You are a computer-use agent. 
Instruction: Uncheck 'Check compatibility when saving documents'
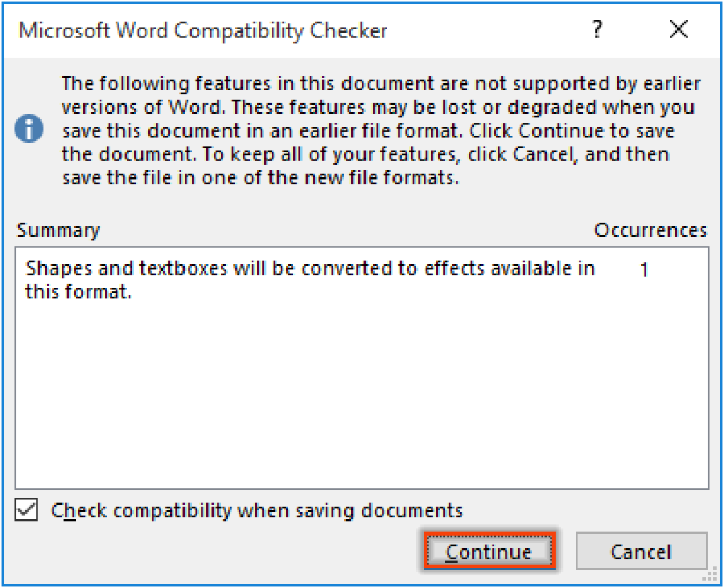click(x=26, y=510)
